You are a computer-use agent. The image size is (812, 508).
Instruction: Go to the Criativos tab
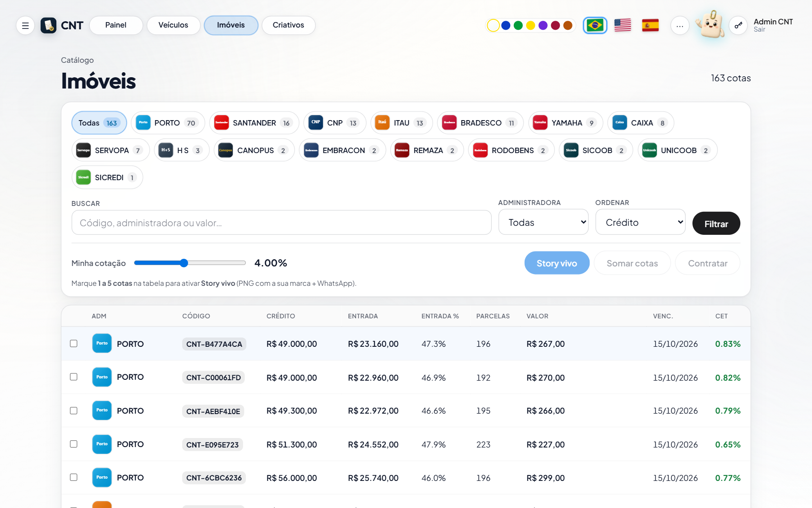tap(288, 25)
